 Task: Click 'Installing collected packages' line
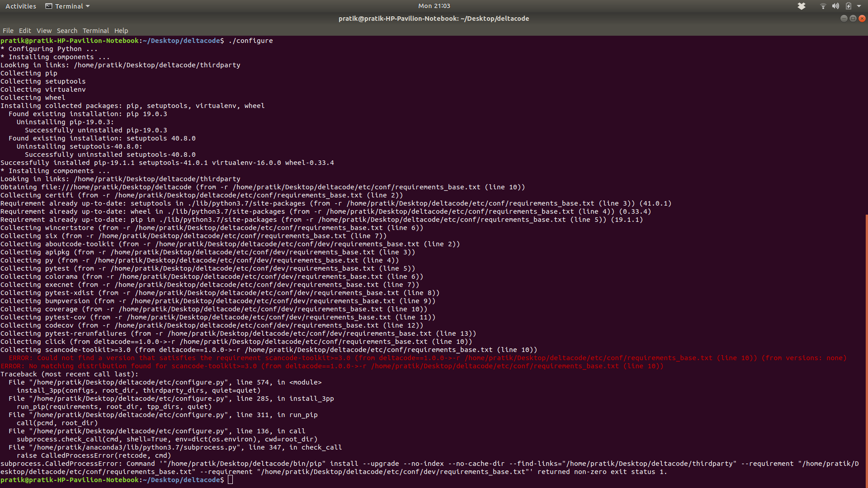pyautogui.click(x=132, y=106)
